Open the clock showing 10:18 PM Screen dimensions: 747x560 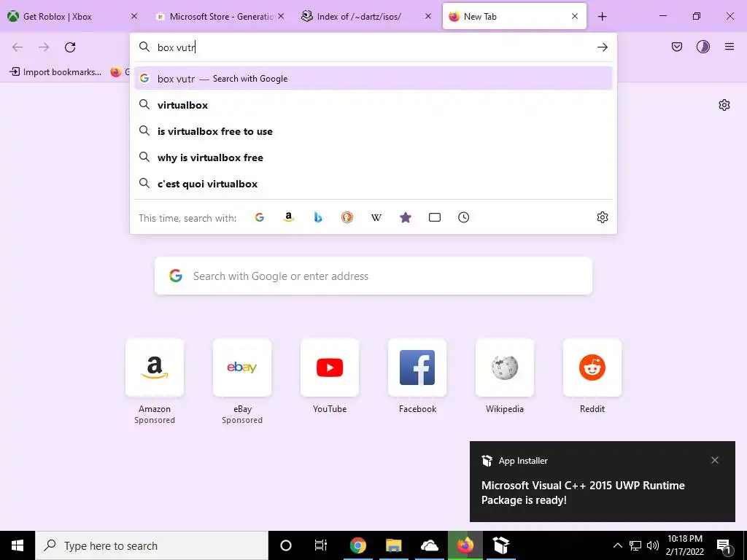(684, 545)
